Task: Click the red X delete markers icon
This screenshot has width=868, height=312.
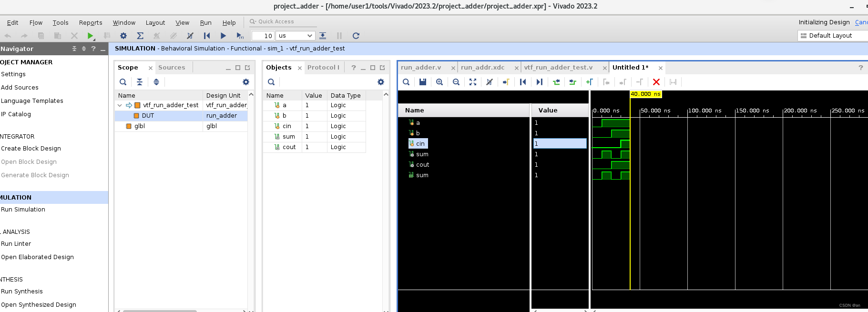Action: (656, 82)
